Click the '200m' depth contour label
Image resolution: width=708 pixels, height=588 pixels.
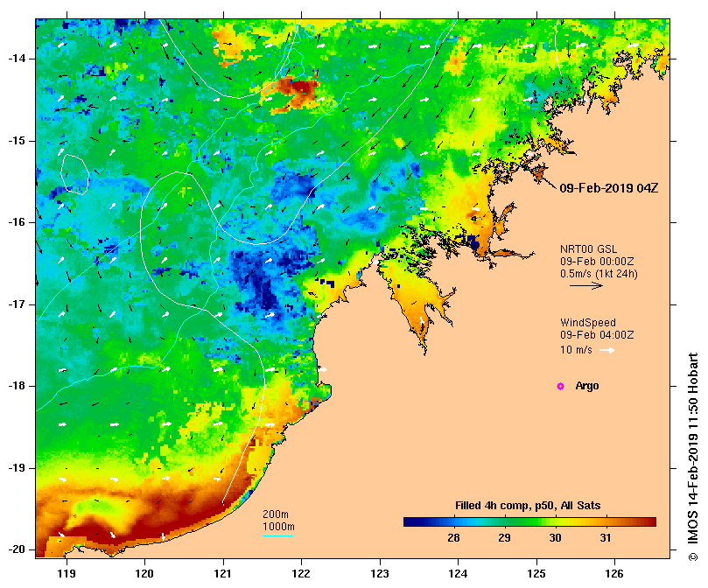click(x=276, y=514)
